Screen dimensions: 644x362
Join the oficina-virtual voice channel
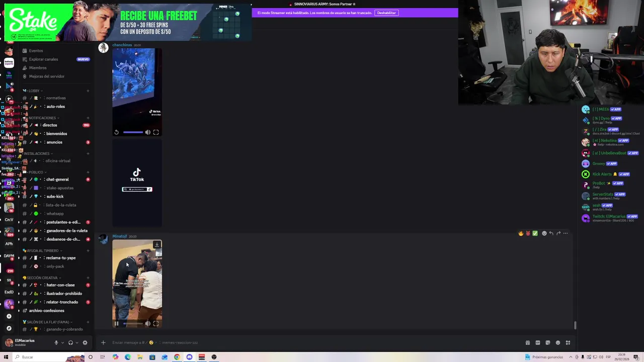[57, 161]
